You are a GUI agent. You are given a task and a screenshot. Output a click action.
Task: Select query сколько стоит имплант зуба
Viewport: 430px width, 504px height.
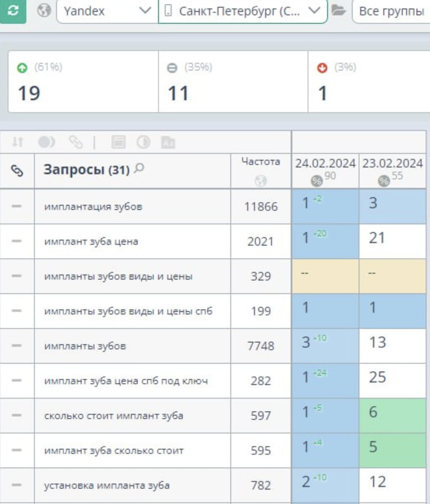pos(114,416)
